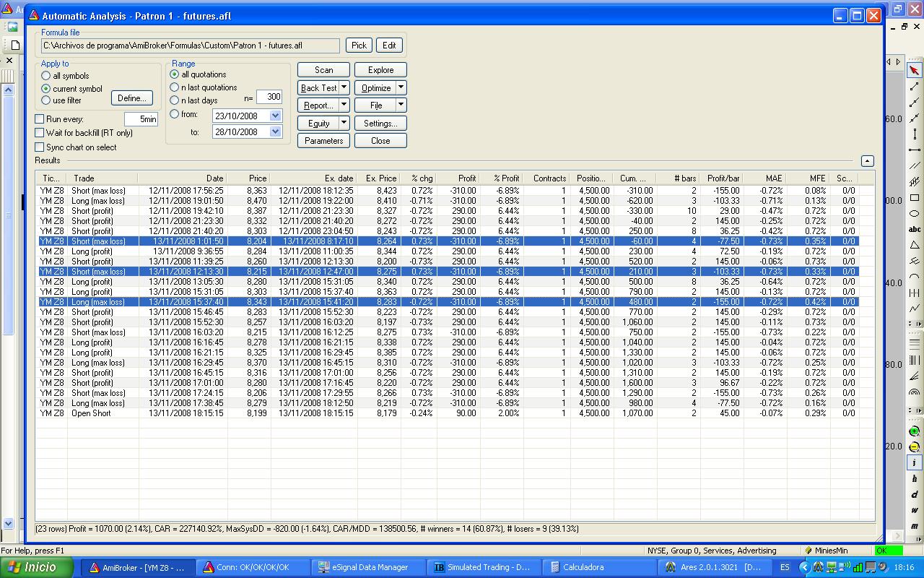Screen dimensions: 924x578
Task: Open the 'from' date dropdown
Action: [x=275, y=116]
